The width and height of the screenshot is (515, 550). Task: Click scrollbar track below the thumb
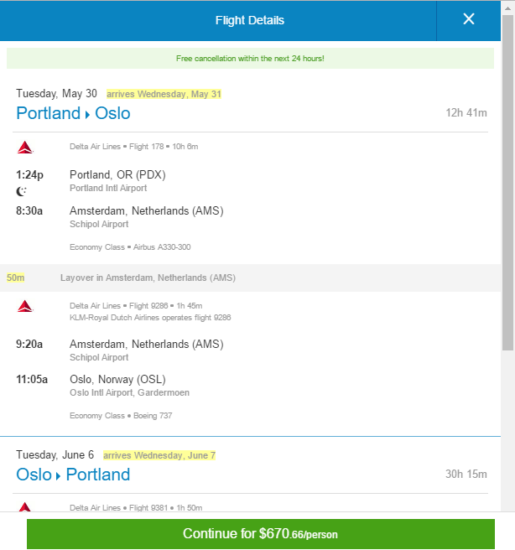pos(508,428)
